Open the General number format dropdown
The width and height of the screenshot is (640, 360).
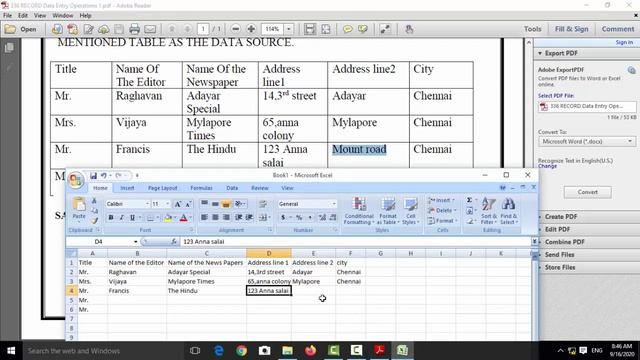tap(334, 204)
